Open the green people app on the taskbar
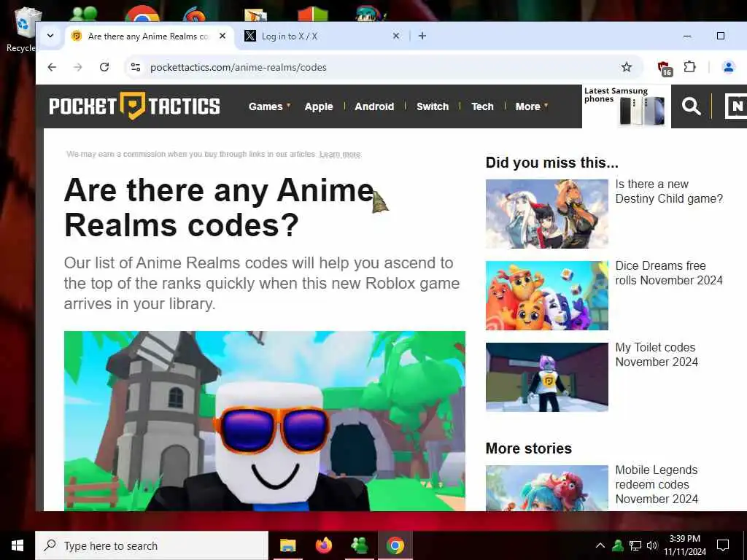 pyautogui.click(x=359, y=545)
